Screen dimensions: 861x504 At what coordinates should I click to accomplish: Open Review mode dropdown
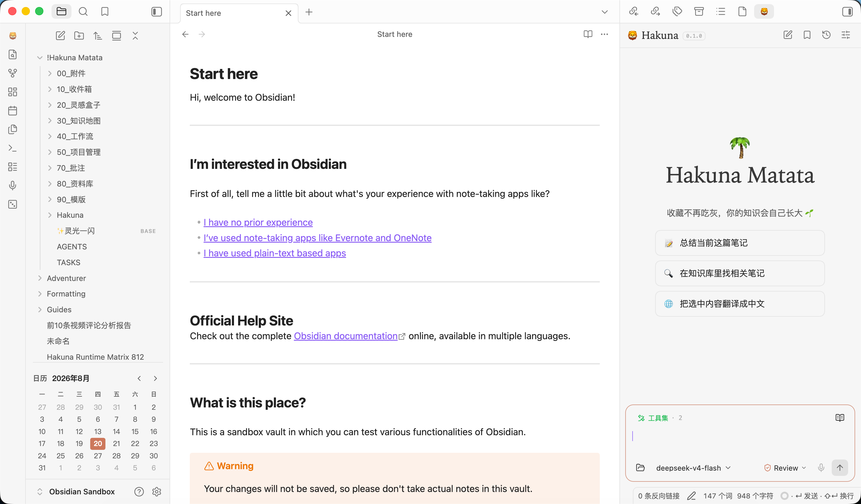pyautogui.click(x=785, y=468)
